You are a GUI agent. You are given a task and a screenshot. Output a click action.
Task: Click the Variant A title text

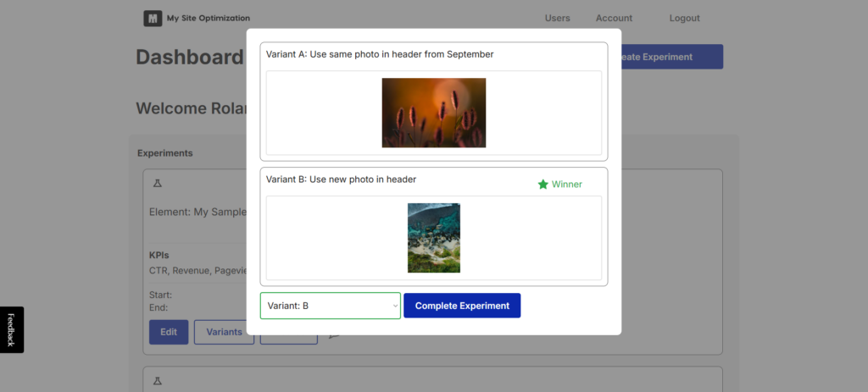pos(379,54)
